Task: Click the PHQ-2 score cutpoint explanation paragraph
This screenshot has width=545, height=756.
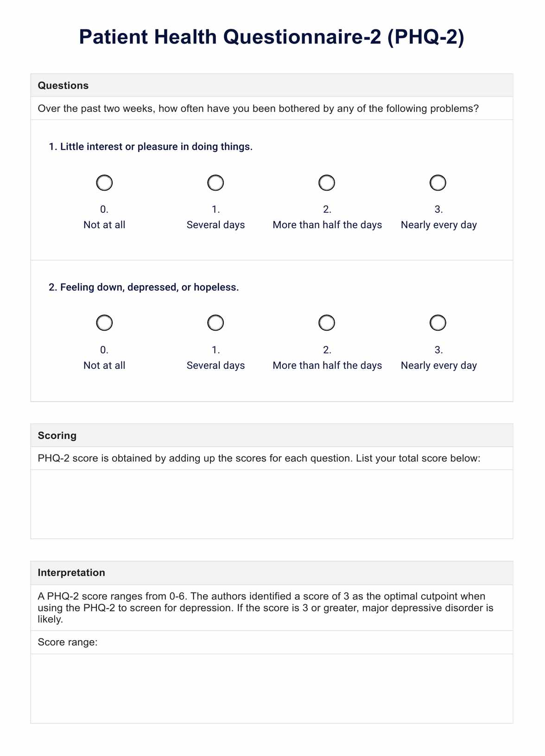Action: 266,608
